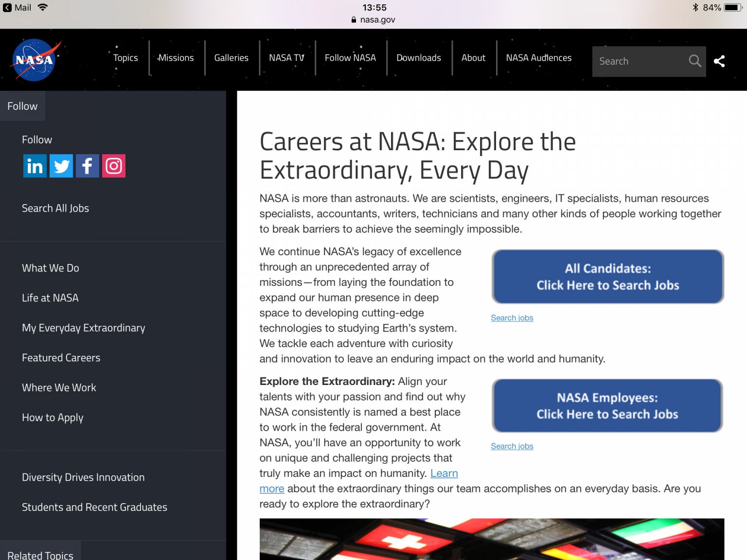Open NASA's Facebook page icon
Screen dimensions: 747x560
tap(88, 166)
